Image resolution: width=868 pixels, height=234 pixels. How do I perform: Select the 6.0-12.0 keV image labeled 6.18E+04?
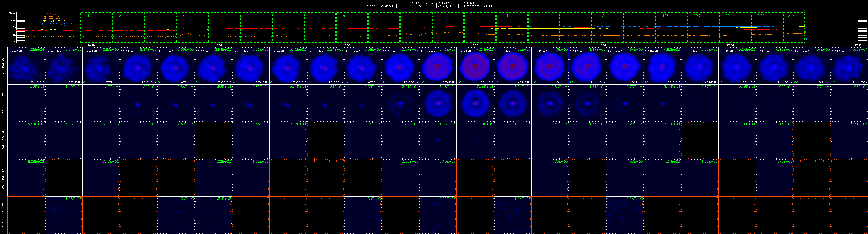[438, 103]
